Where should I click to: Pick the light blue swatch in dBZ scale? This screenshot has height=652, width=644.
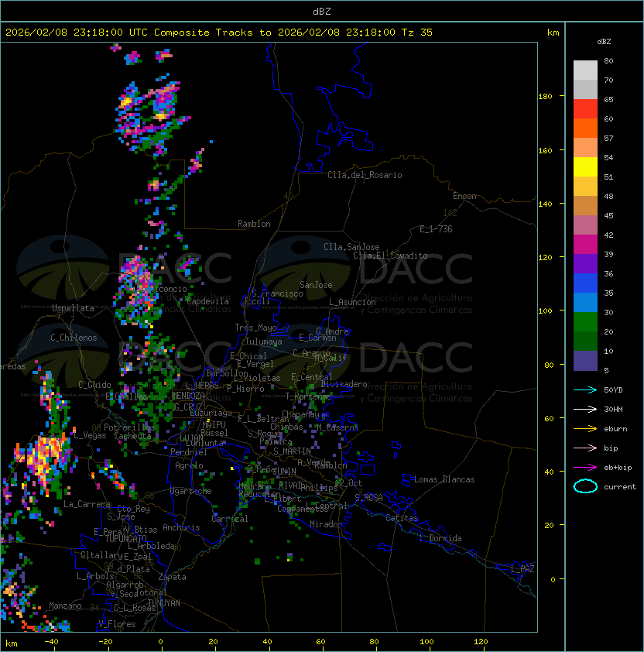(x=585, y=303)
